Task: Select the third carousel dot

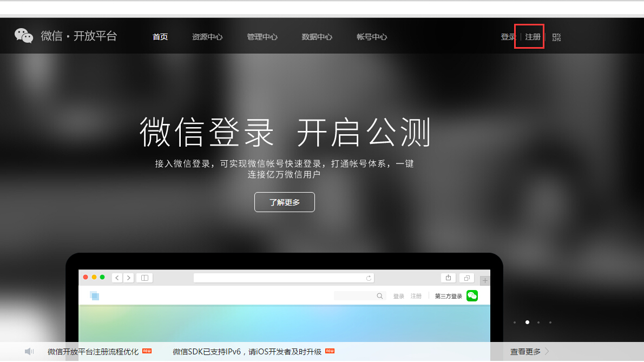Action: 538,322
